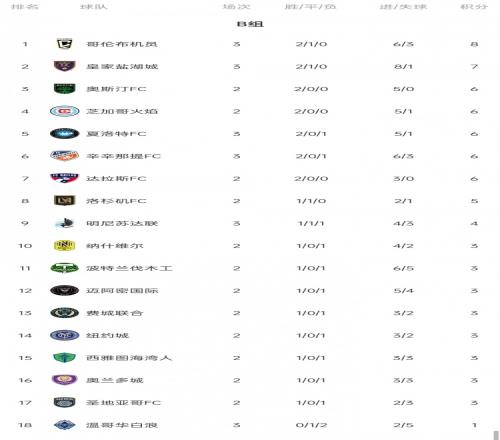Click the green Austin FC logo
The height and width of the screenshot is (440, 500).
point(64,89)
